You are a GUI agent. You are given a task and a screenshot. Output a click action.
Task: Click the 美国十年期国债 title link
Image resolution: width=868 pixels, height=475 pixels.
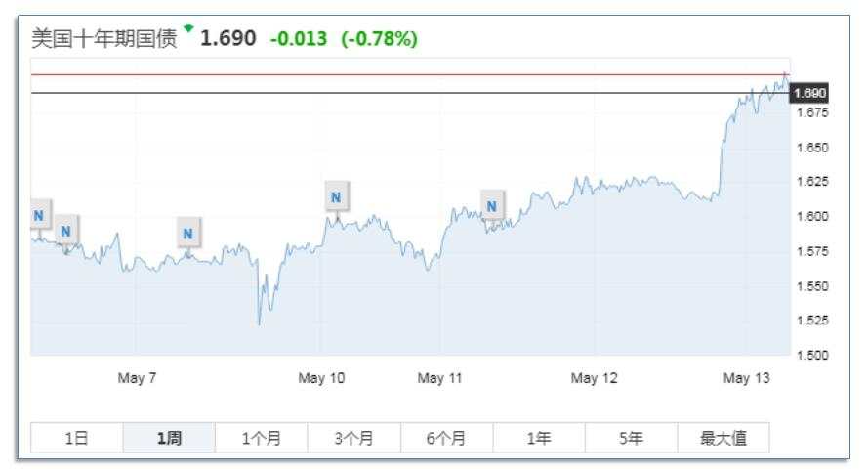pos(104,39)
